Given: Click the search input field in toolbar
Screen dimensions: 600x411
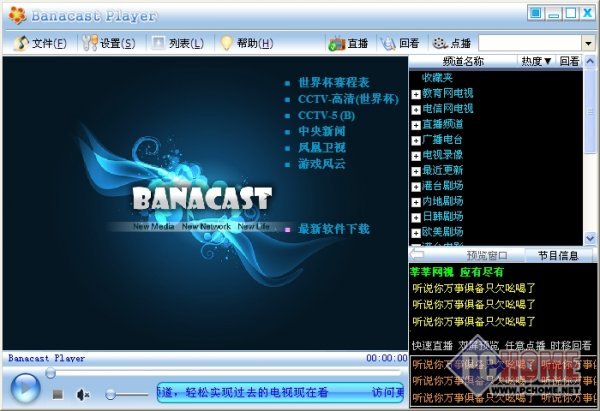Looking at the screenshot, I should (530, 43).
